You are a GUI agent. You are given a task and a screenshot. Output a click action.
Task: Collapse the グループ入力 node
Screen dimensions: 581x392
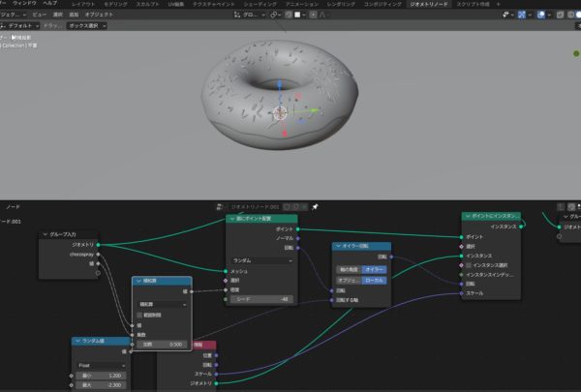(46, 234)
